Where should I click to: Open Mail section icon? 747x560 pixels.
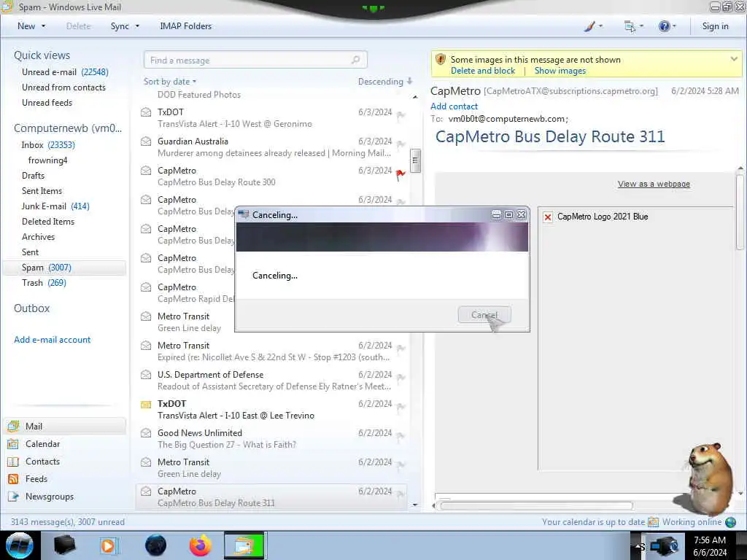[13, 426]
